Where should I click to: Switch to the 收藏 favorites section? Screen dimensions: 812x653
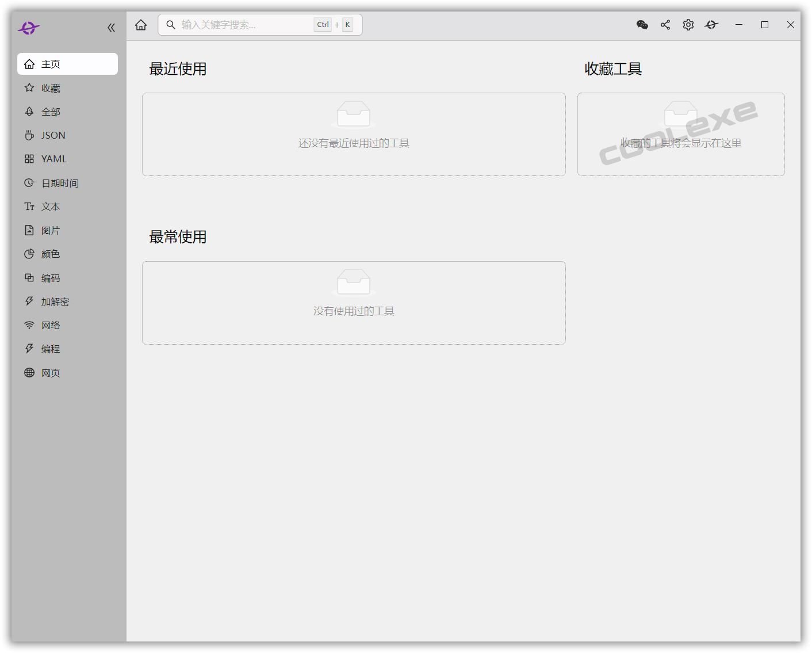pyautogui.click(x=50, y=87)
